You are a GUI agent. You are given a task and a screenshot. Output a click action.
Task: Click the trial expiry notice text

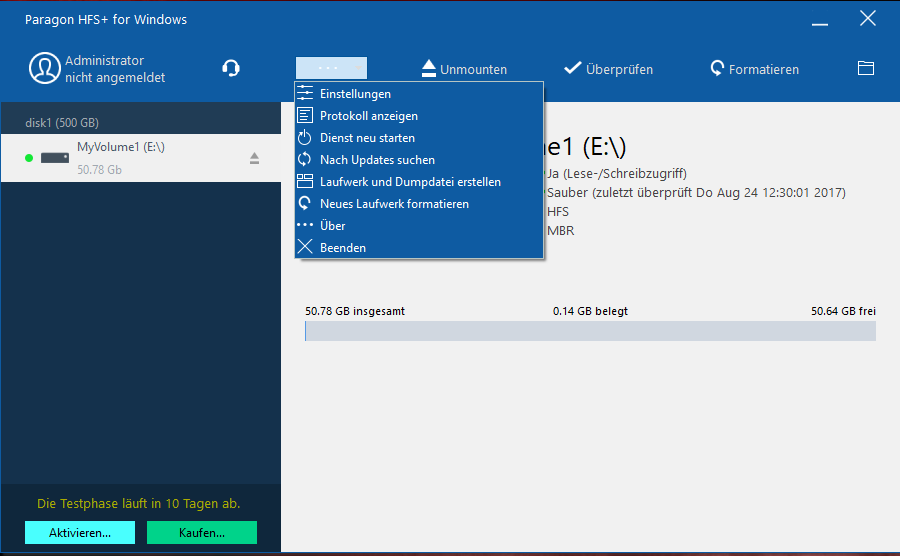(138, 504)
